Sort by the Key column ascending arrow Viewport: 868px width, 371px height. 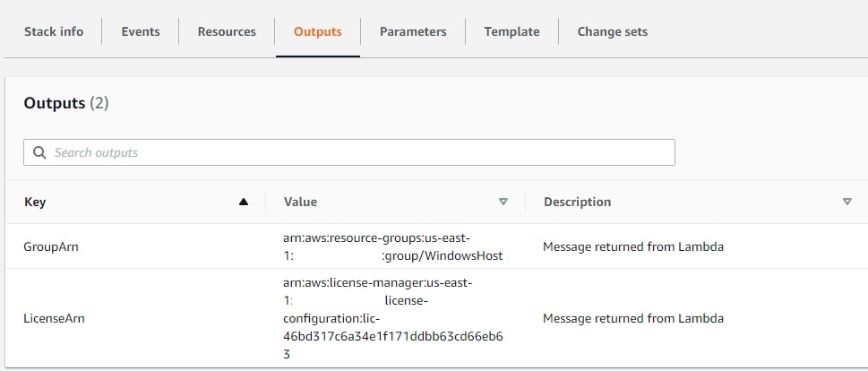click(x=244, y=203)
